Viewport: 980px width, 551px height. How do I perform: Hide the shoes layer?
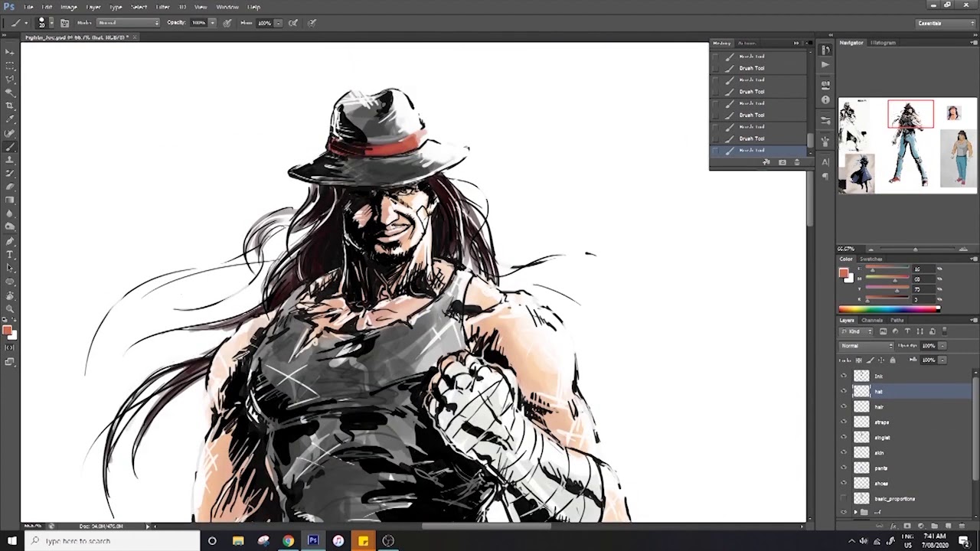click(844, 483)
